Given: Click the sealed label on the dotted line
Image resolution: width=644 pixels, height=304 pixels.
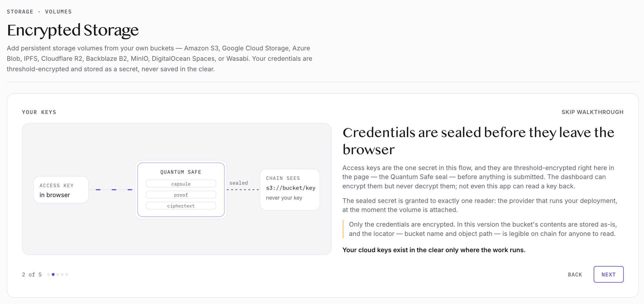Looking at the screenshot, I should click(238, 183).
